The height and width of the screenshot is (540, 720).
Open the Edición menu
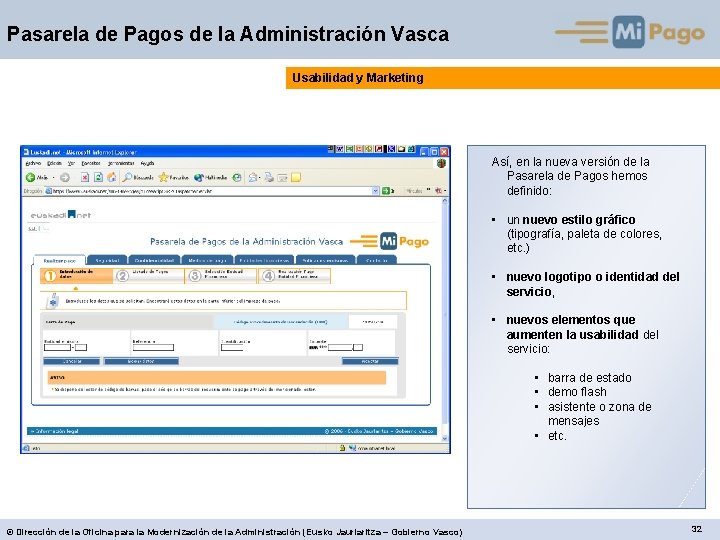pyautogui.click(x=54, y=163)
